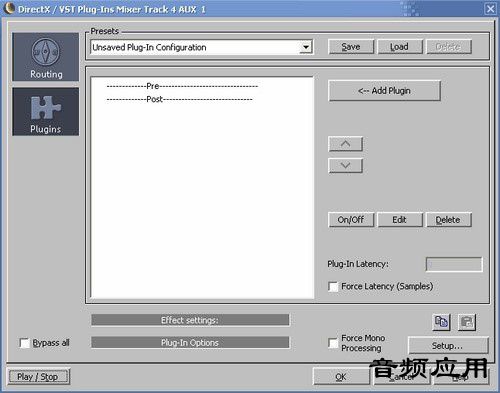Screen dimensions: 500x393
Task: Open the Presets dropdown arrow
Action: pos(306,47)
